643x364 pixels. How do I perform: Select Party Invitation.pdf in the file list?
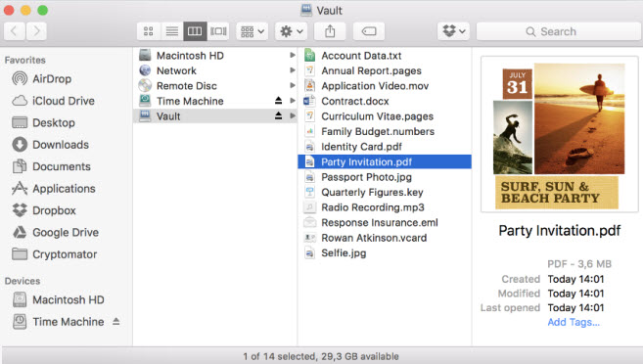coord(385,161)
